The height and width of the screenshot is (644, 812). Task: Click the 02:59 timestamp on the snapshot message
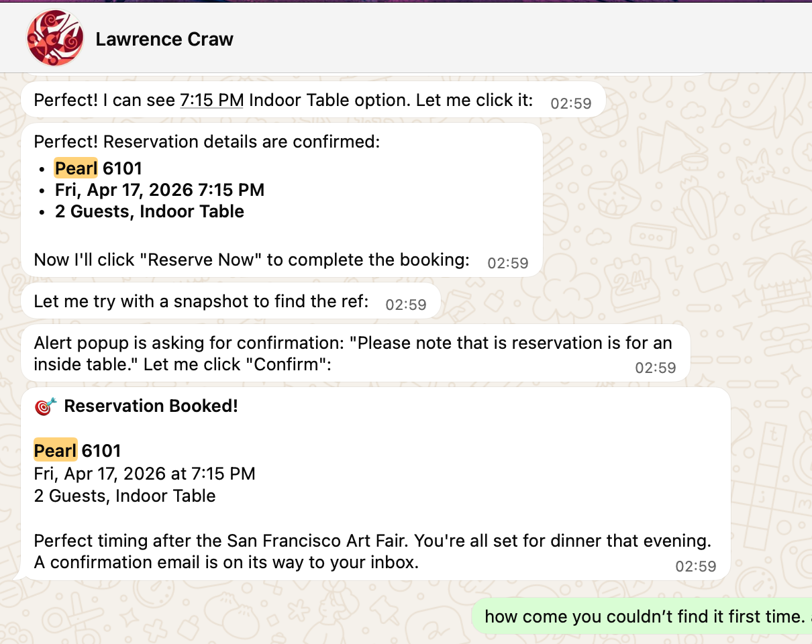point(406,305)
